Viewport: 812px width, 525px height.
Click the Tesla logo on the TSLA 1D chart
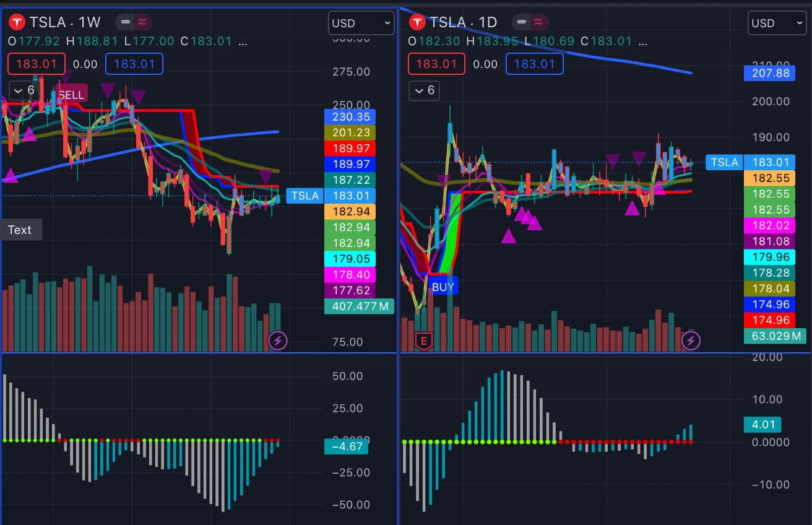pyautogui.click(x=417, y=22)
